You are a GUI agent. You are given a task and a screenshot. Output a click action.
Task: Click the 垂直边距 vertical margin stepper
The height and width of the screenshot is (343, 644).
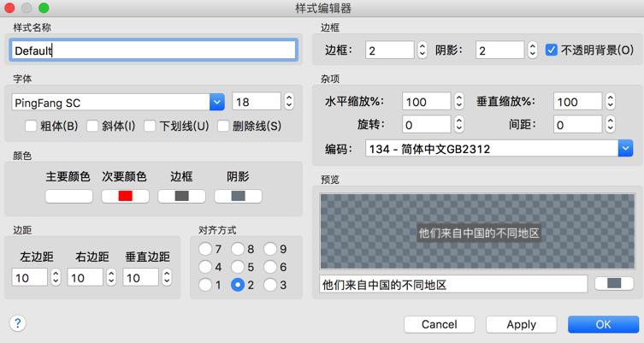[167, 277]
